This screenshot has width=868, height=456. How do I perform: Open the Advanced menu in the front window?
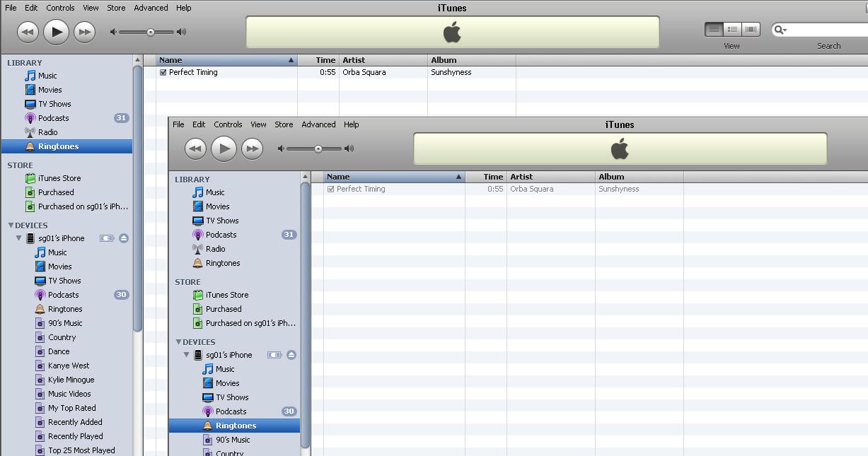318,124
